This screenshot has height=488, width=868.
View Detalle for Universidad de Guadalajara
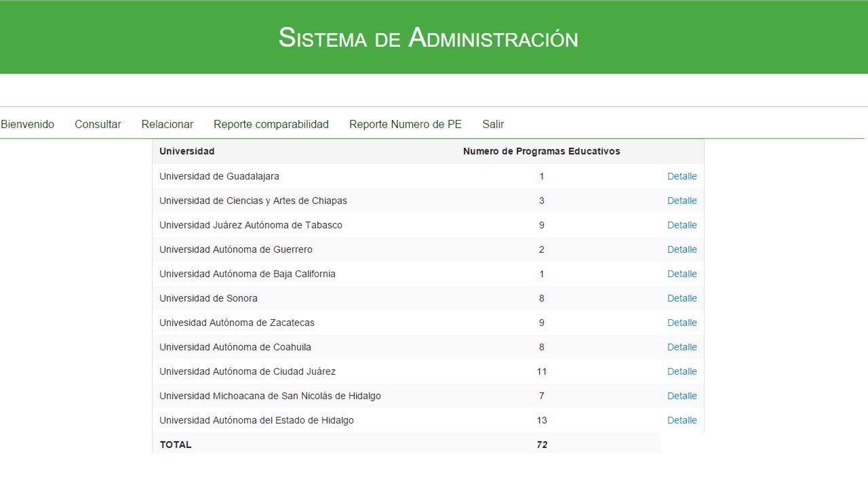[x=682, y=176]
